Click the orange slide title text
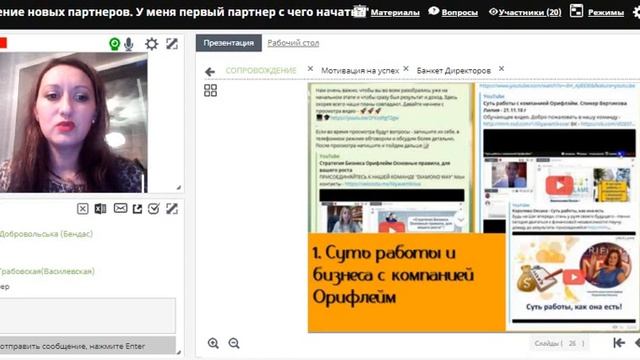Viewport: 640px width, 360px height. coord(393,275)
